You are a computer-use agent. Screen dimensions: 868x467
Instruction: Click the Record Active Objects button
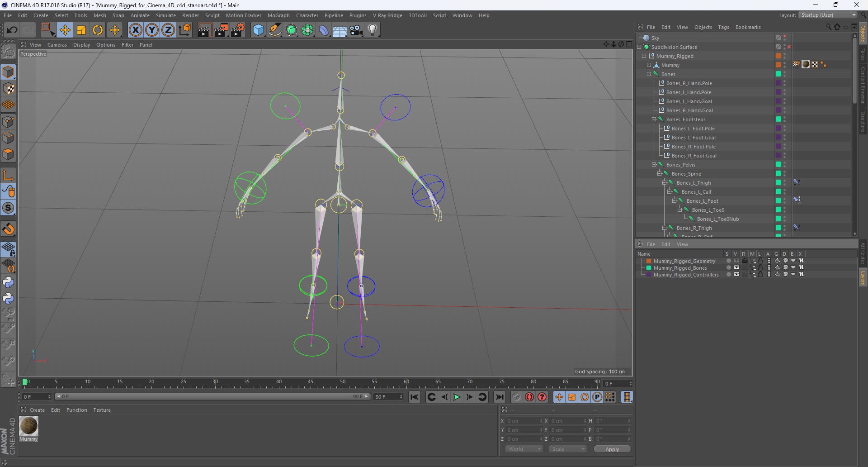517,397
